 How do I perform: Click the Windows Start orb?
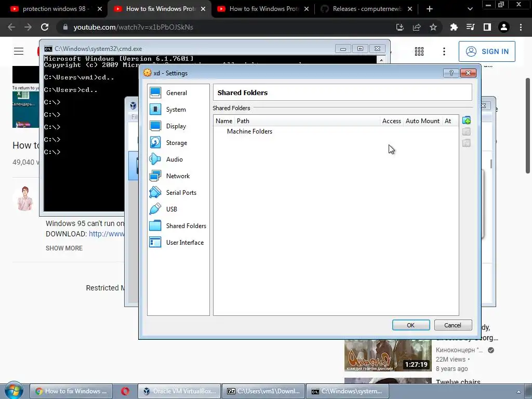pos(14,391)
